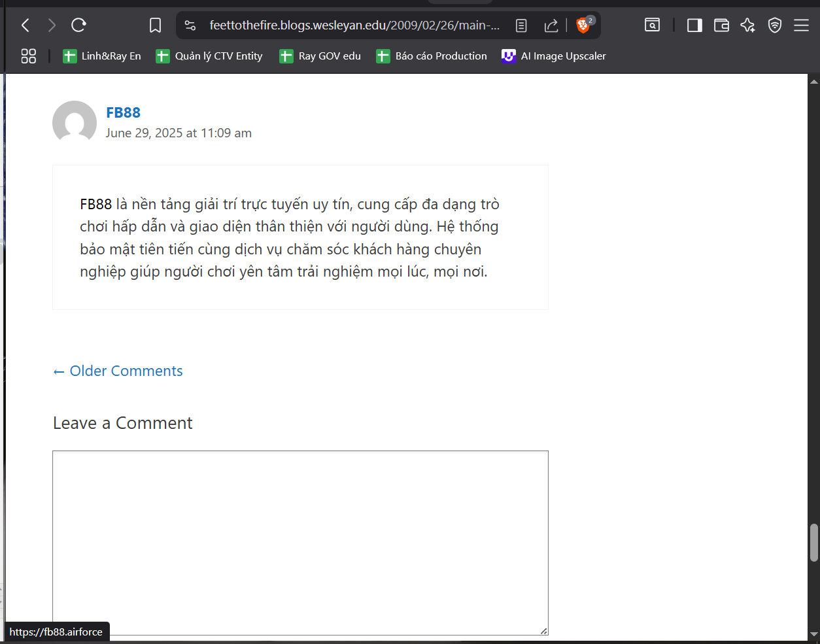Image resolution: width=820 pixels, height=644 pixels.
Task: Focus the comment text area
Action: pyautogui.click(x=300, y=543)
